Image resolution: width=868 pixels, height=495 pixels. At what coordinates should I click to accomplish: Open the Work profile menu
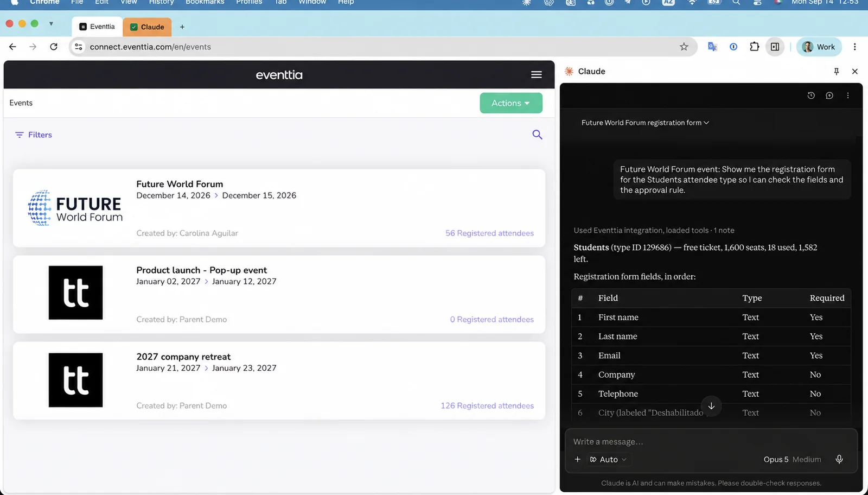pos(819,47)
